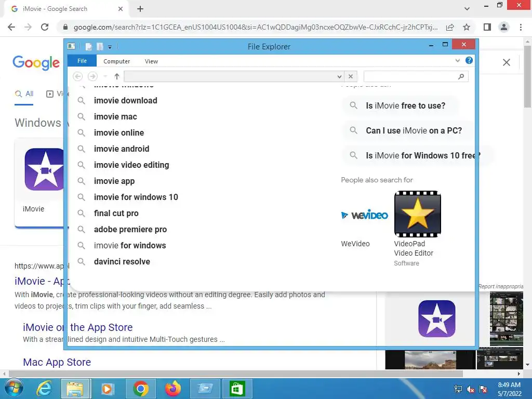Open the Computer ribbon tab
Viewport: 532px width, 399px height.
[117, 61]
